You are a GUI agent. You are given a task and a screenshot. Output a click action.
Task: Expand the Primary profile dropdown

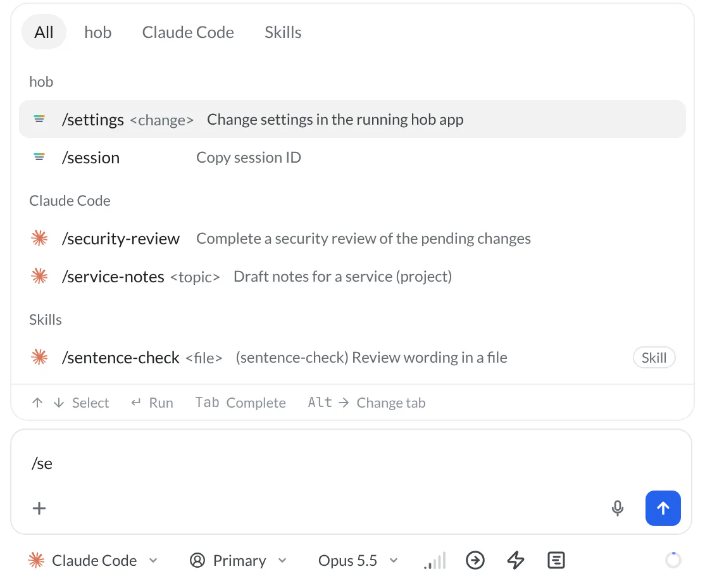coord(239,561)
